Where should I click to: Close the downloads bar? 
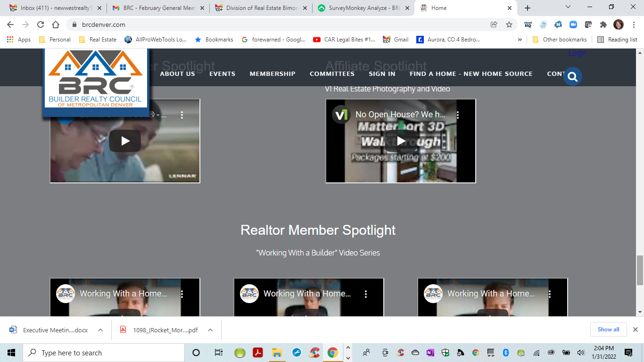tap(636, 329)
